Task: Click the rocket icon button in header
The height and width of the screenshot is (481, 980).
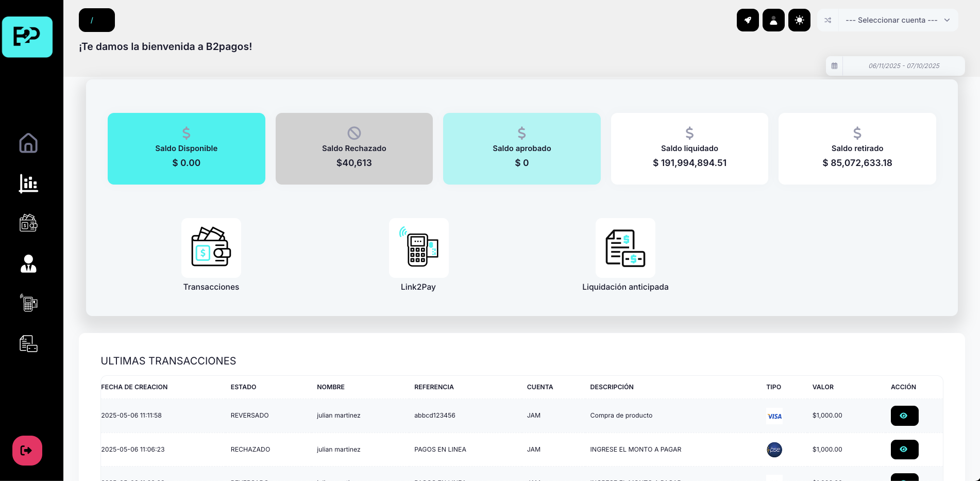Action: coord(748,20)
